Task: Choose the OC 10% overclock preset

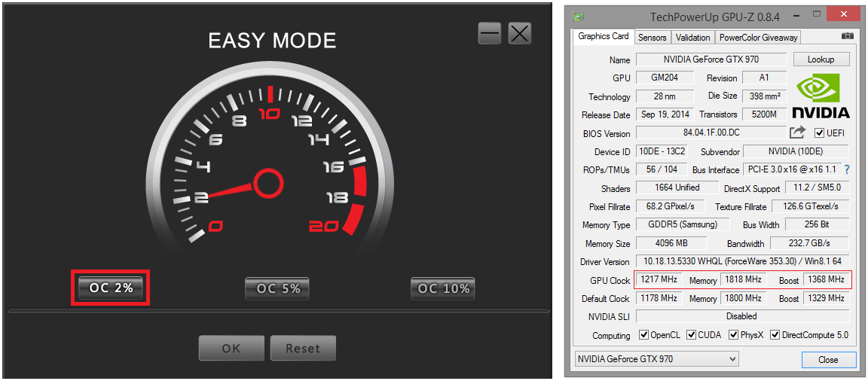Action: (x=443, y=288)
